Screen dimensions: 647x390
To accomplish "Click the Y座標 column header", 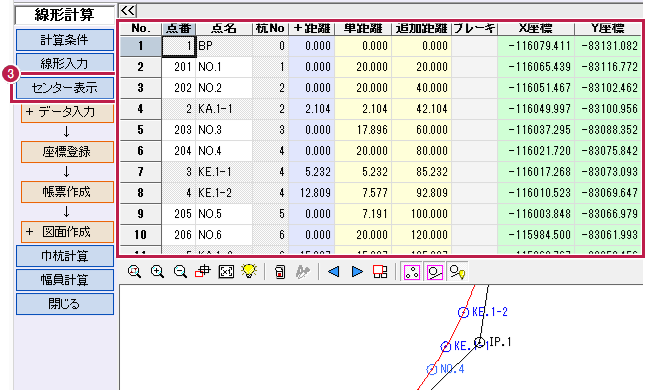I will pos(608,28).
